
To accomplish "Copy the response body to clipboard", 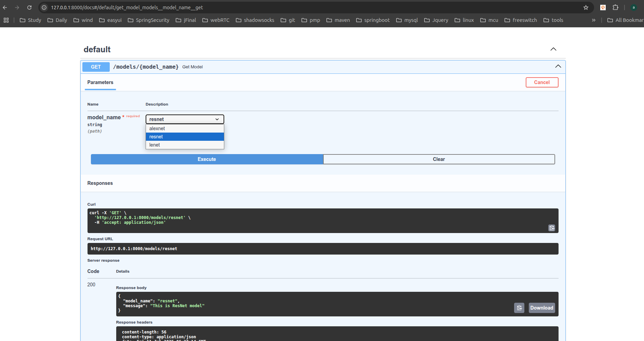I will pos(519,308).
